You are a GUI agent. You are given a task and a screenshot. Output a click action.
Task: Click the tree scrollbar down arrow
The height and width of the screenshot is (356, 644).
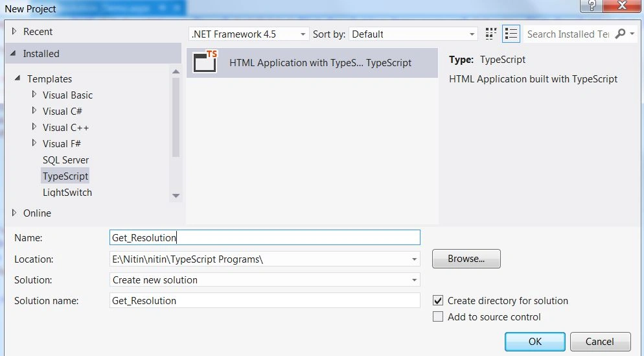(176, 196)
